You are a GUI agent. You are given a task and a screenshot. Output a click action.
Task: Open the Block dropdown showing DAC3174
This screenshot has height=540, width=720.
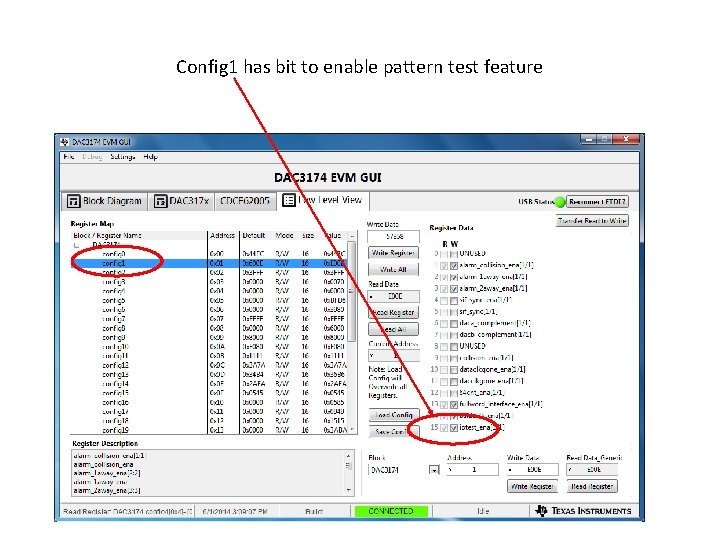434,470
